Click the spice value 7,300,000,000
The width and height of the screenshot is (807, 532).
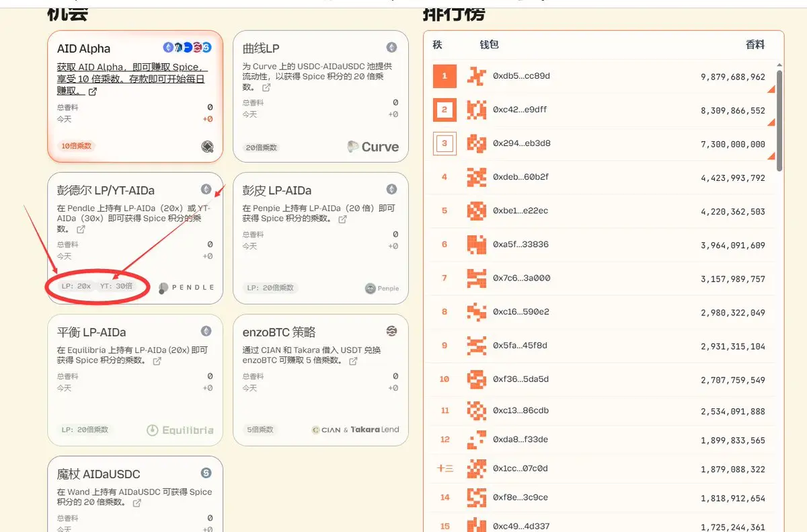tap(733, 144)
